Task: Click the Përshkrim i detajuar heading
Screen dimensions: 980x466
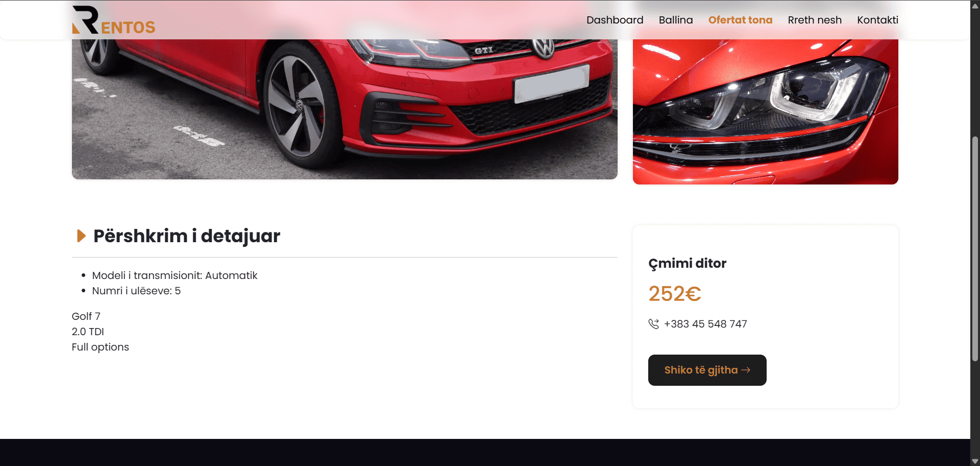Action: click(186, 236)
